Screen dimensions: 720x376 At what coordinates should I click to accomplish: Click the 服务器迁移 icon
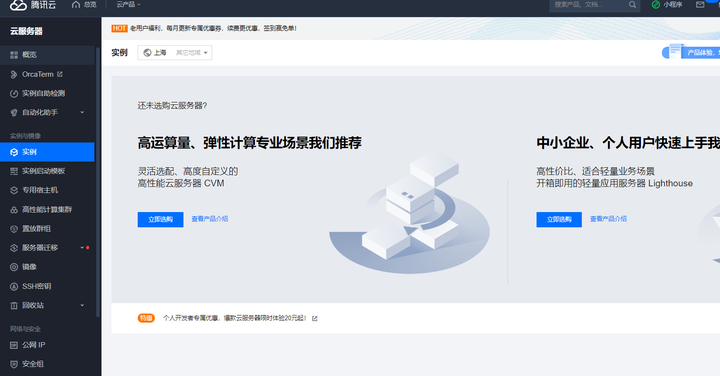click(x=14, y=247)
